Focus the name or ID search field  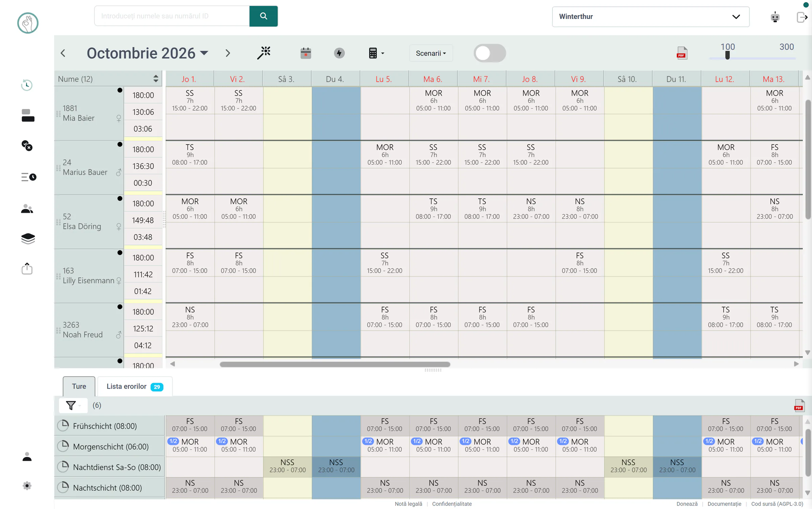pos(172,16)
